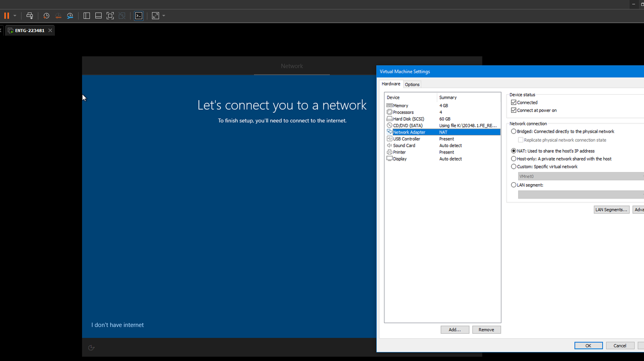Select the Printer device row
This screenshot has height=361, width=644.
pos(443,152)
